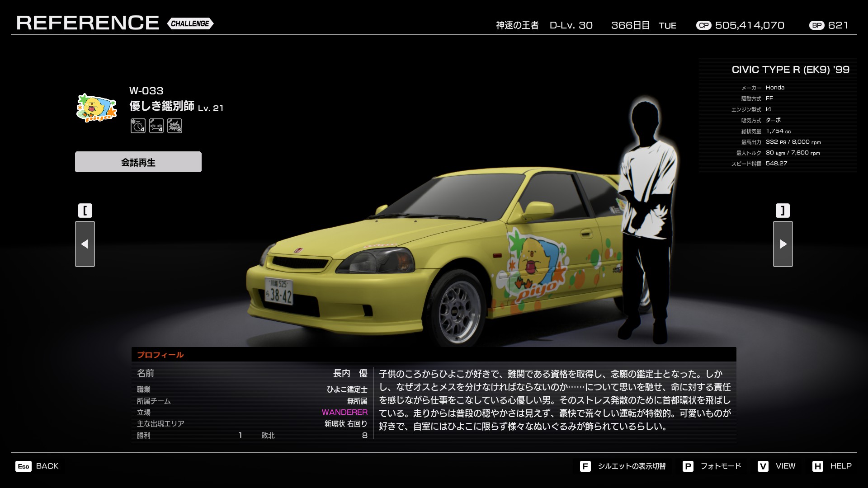Viewport: 868px width, 488px height.
Task: Click the DMG explosion skill icon
Action: point(175,126)
